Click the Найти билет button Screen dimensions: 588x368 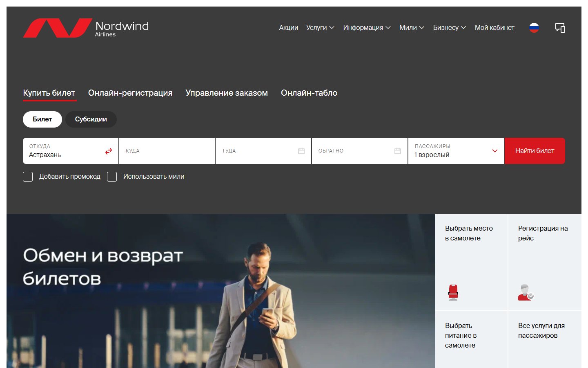pyautogui.click(x=535, y=151)
